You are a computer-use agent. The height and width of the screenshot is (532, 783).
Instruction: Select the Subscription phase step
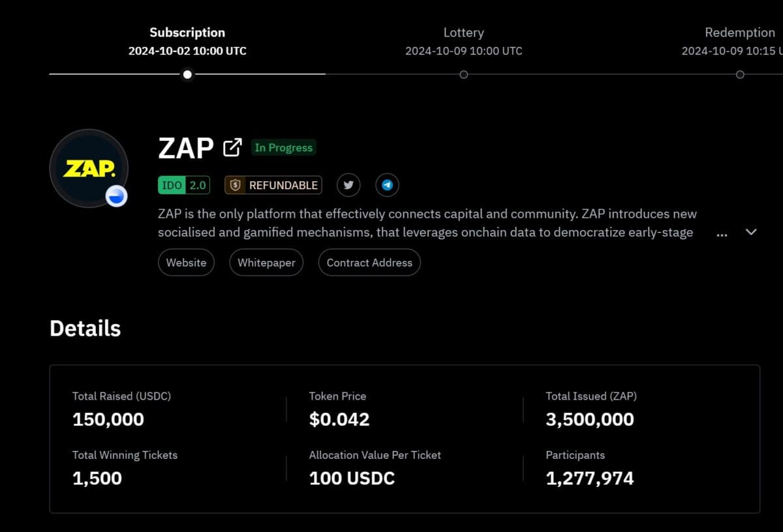tap(187, 33)
